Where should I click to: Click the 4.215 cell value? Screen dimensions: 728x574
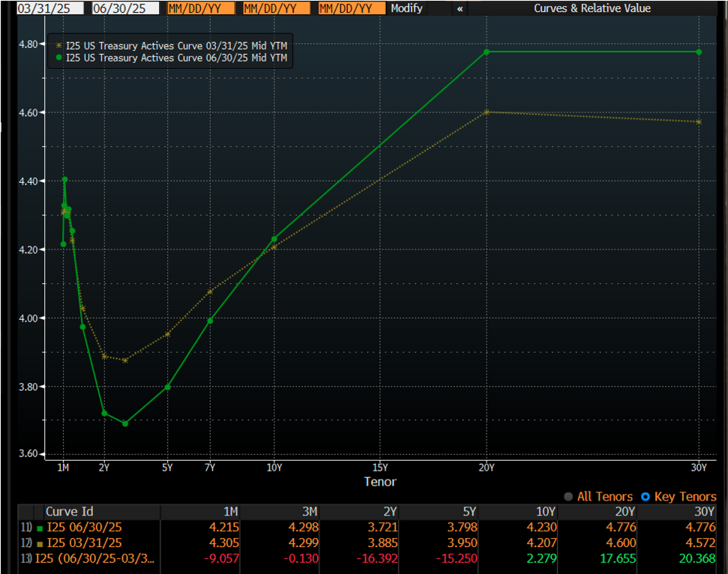pyautogui.click(x=224, y=527)
